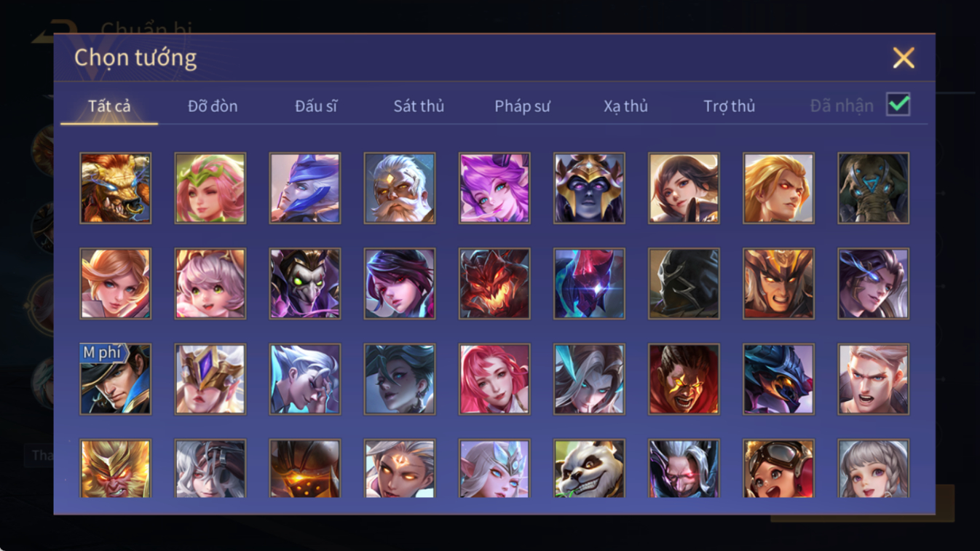Select the green-eyed dark joker hero
The image size is (980, 551).
point(305,284)
